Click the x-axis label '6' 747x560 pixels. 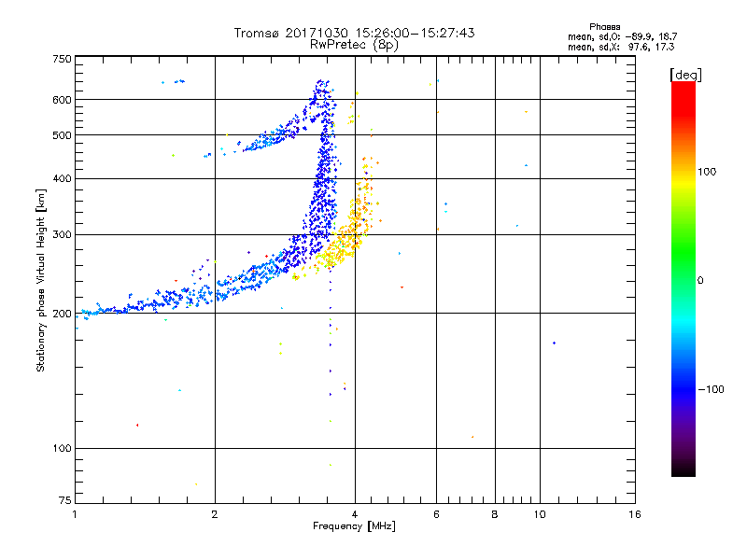[x=436, y=514]
